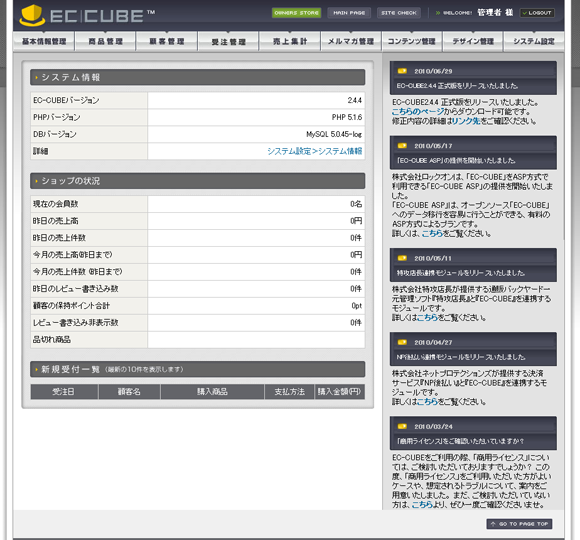The height and width of the screenshot is (540, 580).
Task: Click the 0pt points value
Action: coord(357,306)
